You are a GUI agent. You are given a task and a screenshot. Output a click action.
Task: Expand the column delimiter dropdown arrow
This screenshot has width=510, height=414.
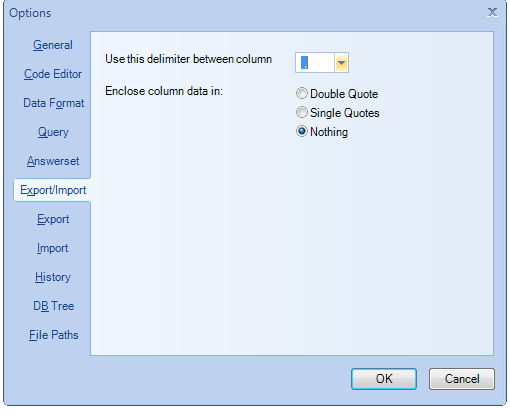point(341,62)
